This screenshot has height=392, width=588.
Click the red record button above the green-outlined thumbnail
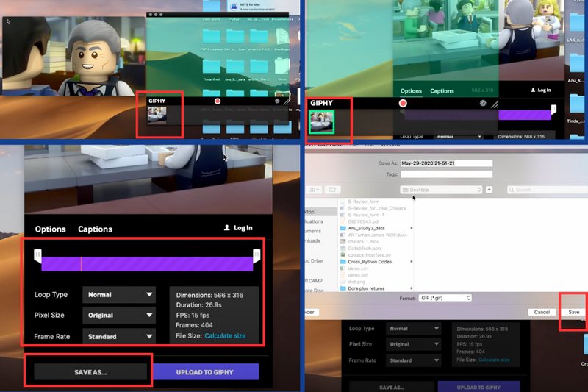pyautogui.click(x=403, y=103)
